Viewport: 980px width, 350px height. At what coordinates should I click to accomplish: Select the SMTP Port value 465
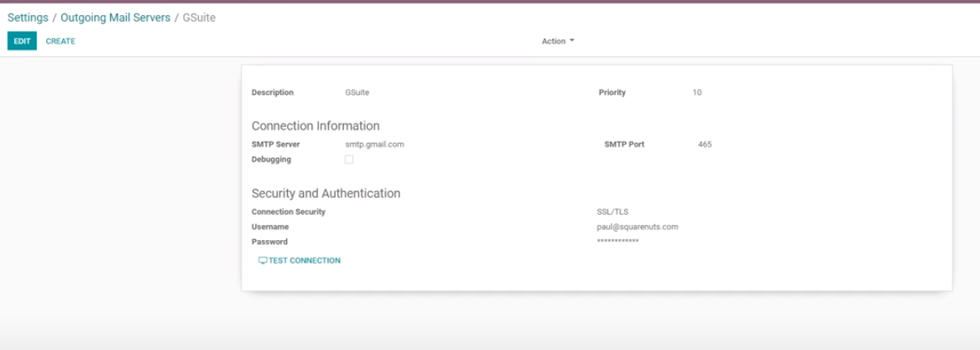[705, 144]
